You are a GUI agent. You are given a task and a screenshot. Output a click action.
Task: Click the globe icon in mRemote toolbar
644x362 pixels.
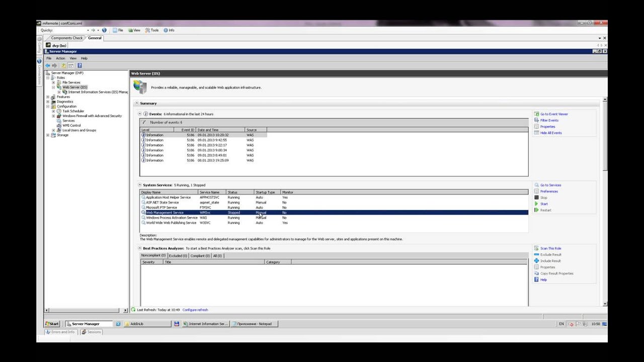[104, 30]
